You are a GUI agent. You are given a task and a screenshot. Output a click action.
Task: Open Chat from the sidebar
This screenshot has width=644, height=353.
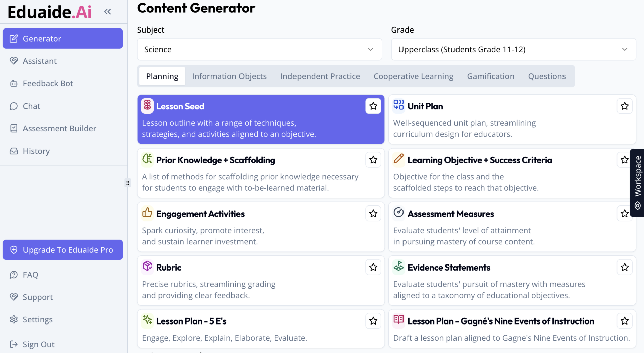pos(14,106)
